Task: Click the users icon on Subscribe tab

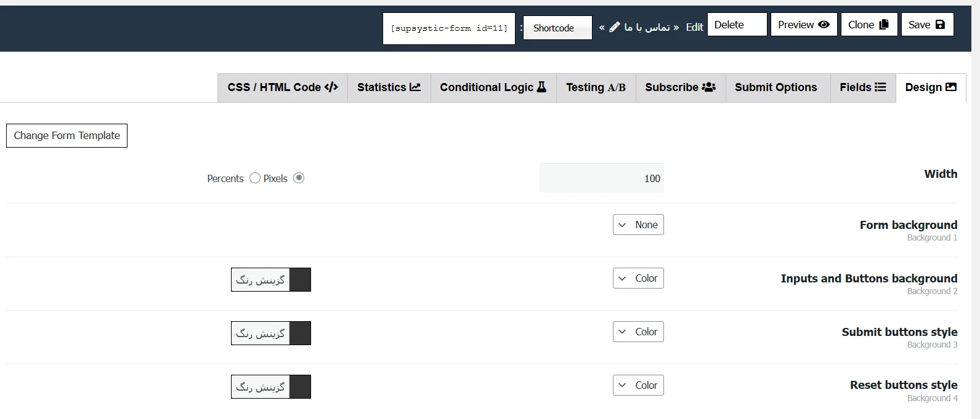Action: [x=708, y=87]
